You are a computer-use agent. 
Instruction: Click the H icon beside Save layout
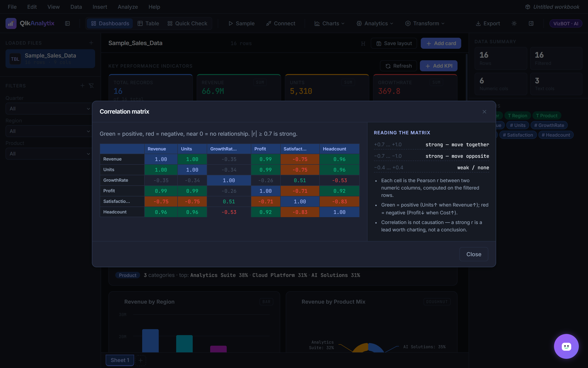[x=363, y=43]
